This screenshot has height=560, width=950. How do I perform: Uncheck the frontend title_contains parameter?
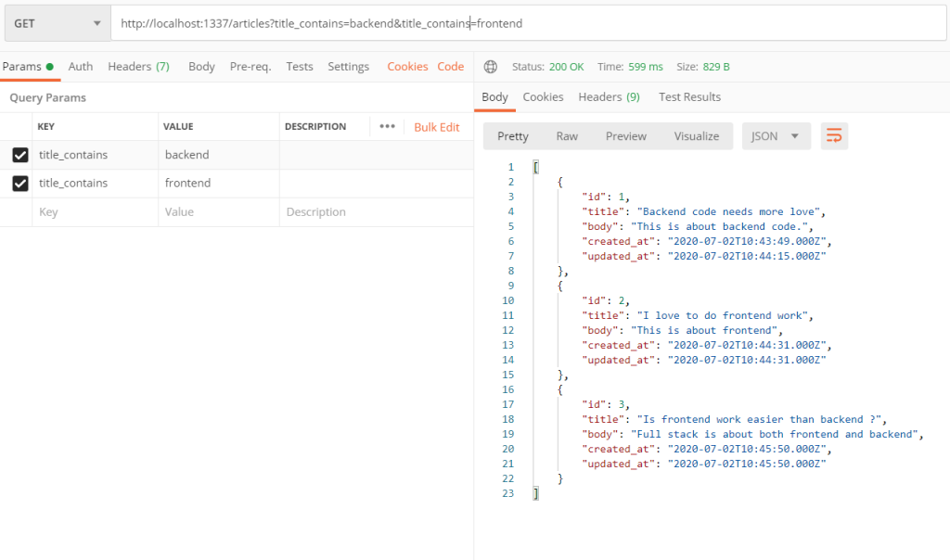(20, 183)
